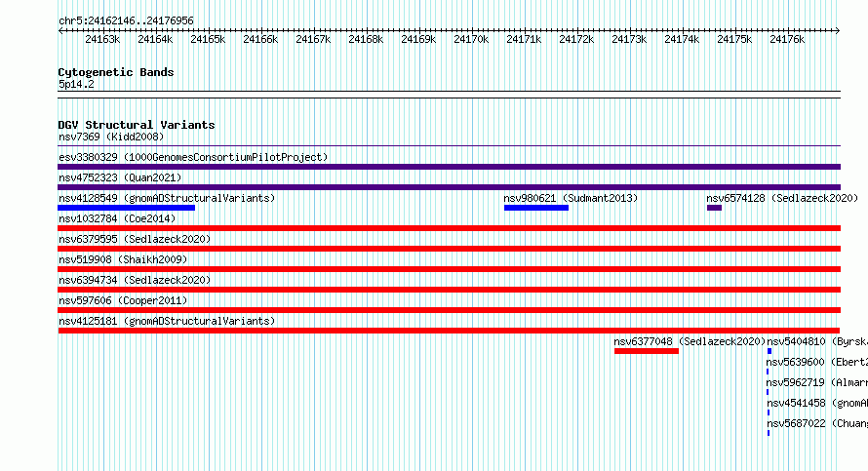868x471 pixels.
Task: Click the 24172k ruler tick label
Action: pyautogui.click(x=576, y=39)
